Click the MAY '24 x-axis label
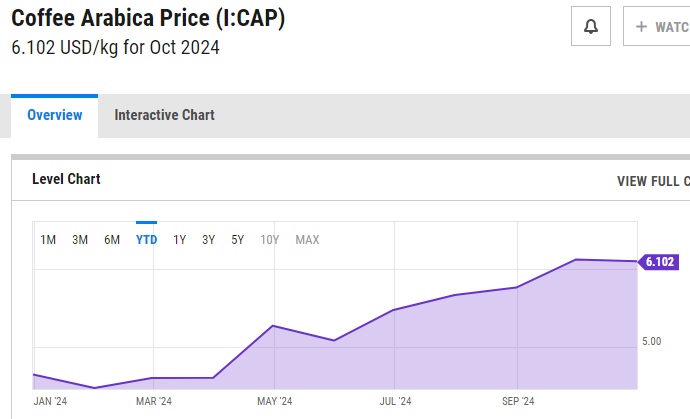Image resolution: width=690 pixels, height=419 pixels. [x=274, y=401]
